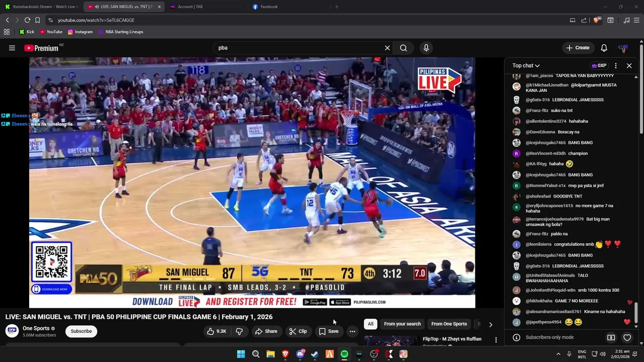Viewport: 644px width, 362px height.
Task: Open live chat three-dot options menu
Action: [x=615, y=65]
